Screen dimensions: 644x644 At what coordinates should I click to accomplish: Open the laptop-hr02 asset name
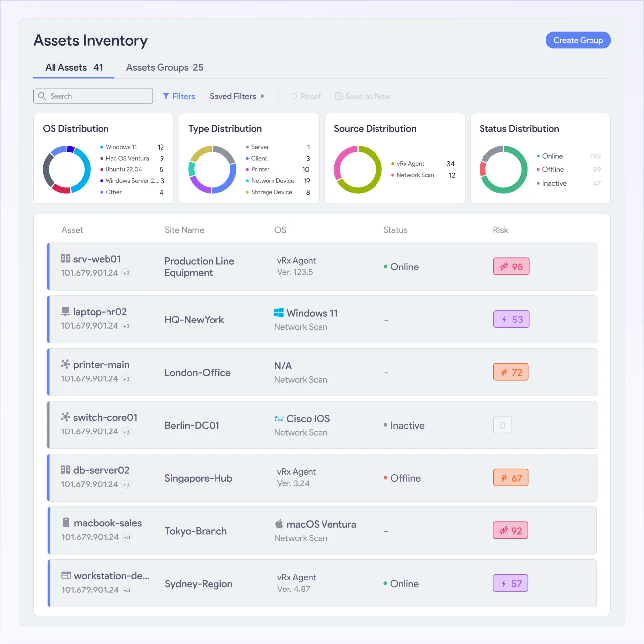point(100,312)
